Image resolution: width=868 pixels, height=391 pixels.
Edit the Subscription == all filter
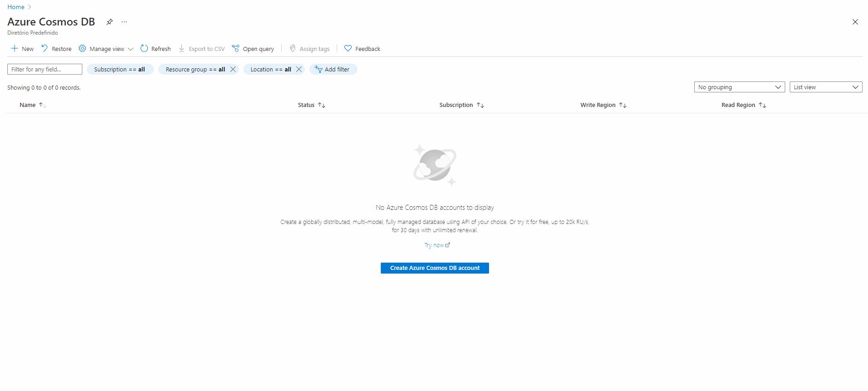coord(120,69)
